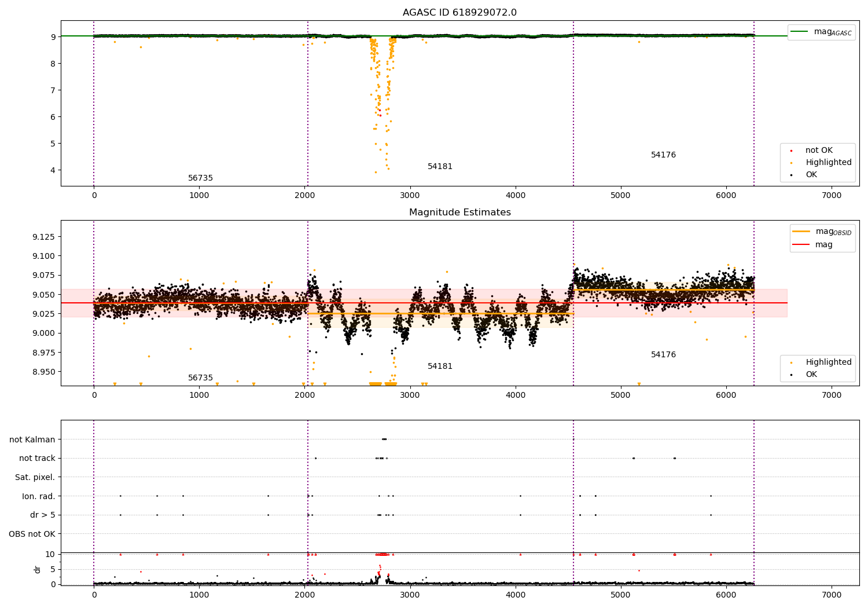Click the 9.025 y-axis tick label
This screenshot has width=868, height=608.
point(43,314)
